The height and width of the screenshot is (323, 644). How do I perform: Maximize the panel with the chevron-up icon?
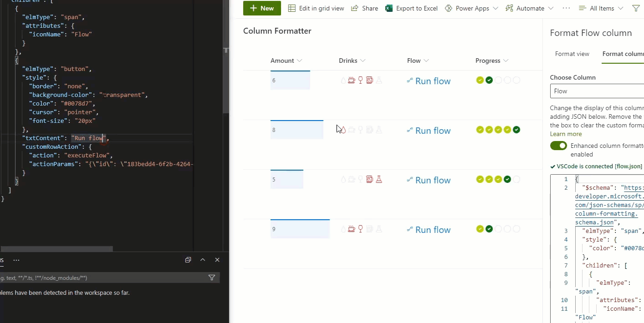pyautogui.click(x=203, y=260)
